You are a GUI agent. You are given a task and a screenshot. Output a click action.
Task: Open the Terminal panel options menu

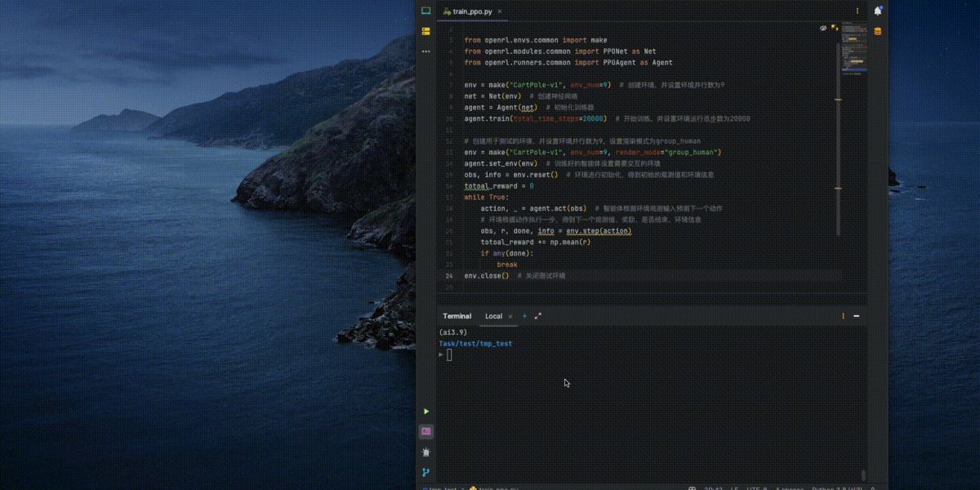pyautogui.click(x=844, y=316)
